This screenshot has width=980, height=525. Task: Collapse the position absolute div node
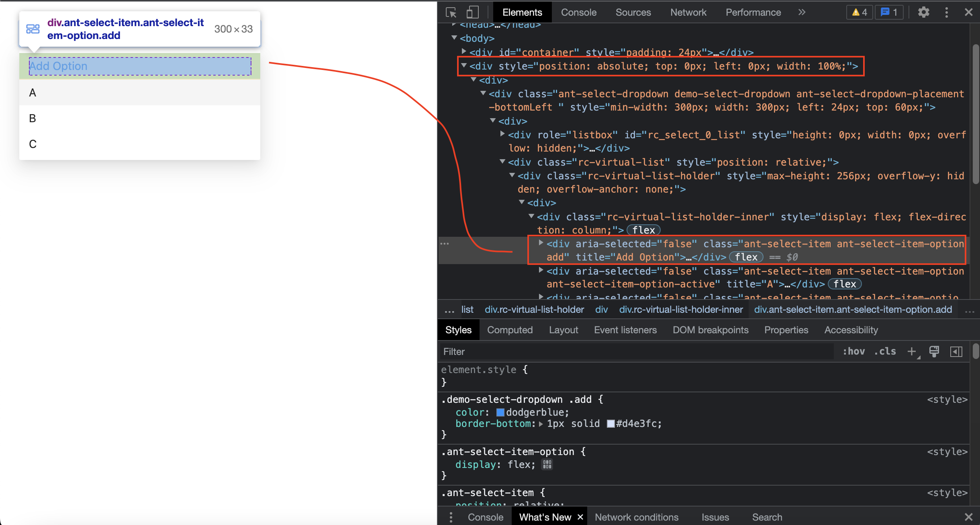coord(464,66)
